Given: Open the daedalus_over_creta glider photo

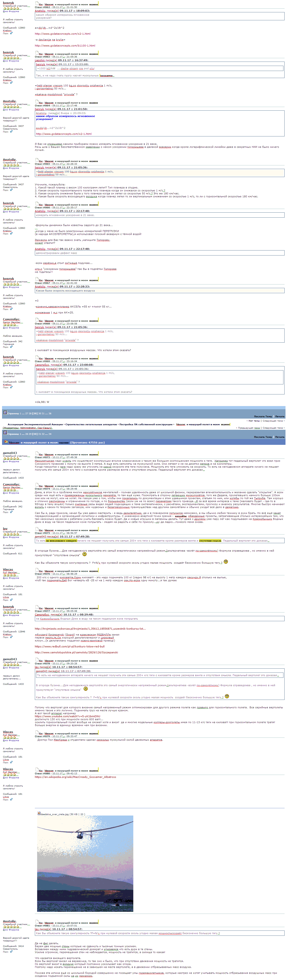Looking at the screenshot, I should coord(85,863).
